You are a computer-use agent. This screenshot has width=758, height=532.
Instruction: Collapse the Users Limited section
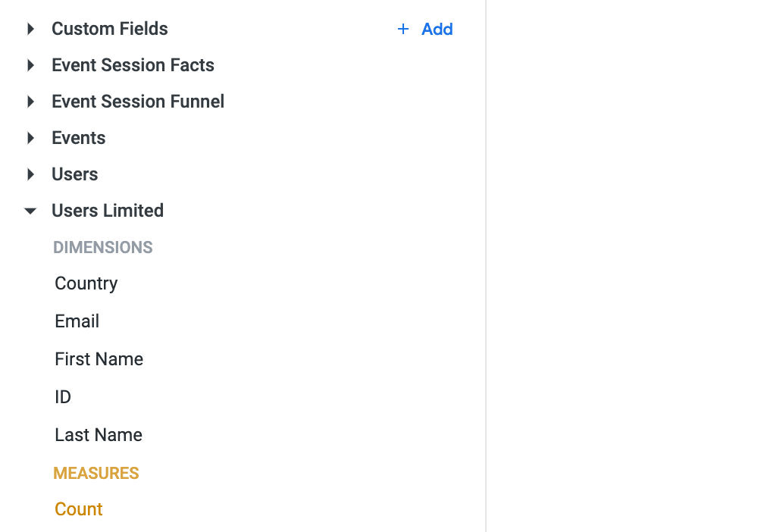[x=30, y=211]
